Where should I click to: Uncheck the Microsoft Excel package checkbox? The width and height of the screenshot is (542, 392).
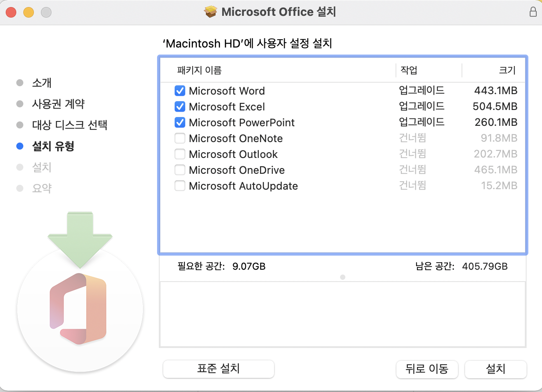pyautogui.click(x=179, y=107)
